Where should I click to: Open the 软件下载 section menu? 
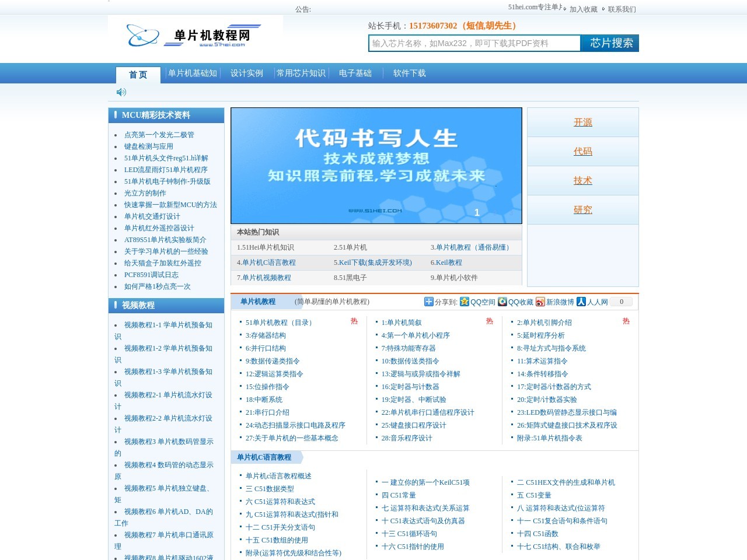[409, 73]
